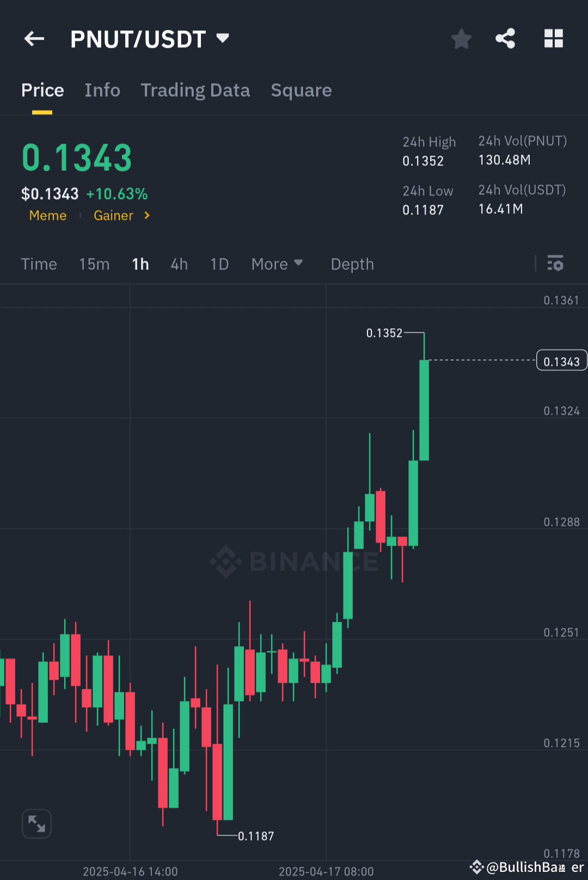Open the More intervals dropdown

pyautogui.click(x=277, y=264)
